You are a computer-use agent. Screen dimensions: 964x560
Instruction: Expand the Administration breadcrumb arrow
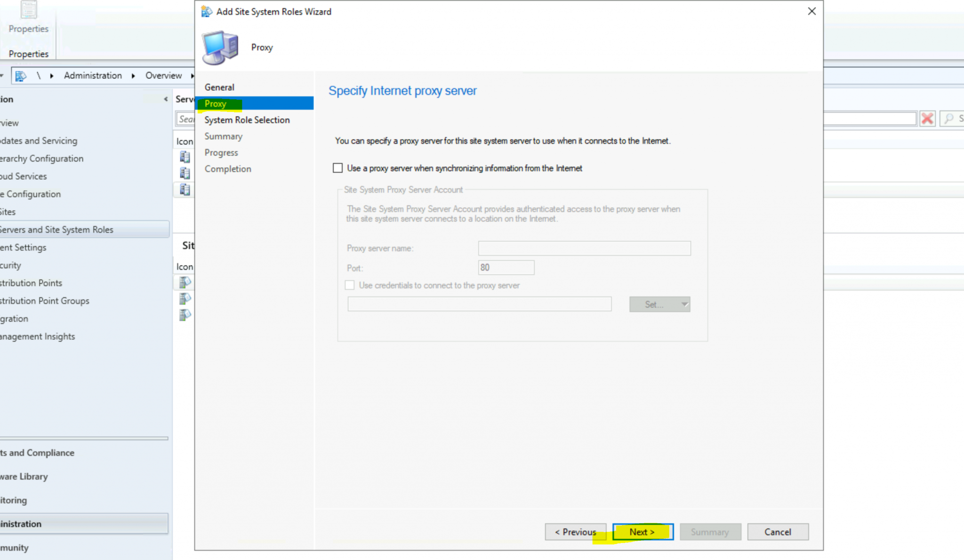pyautogui.click(x=133, y=76)
